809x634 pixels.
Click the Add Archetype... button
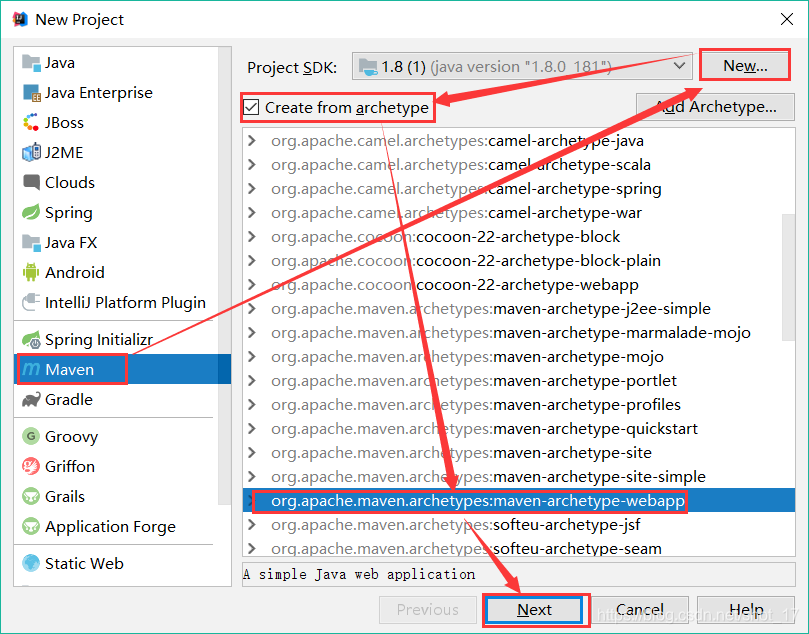[715, 107]
